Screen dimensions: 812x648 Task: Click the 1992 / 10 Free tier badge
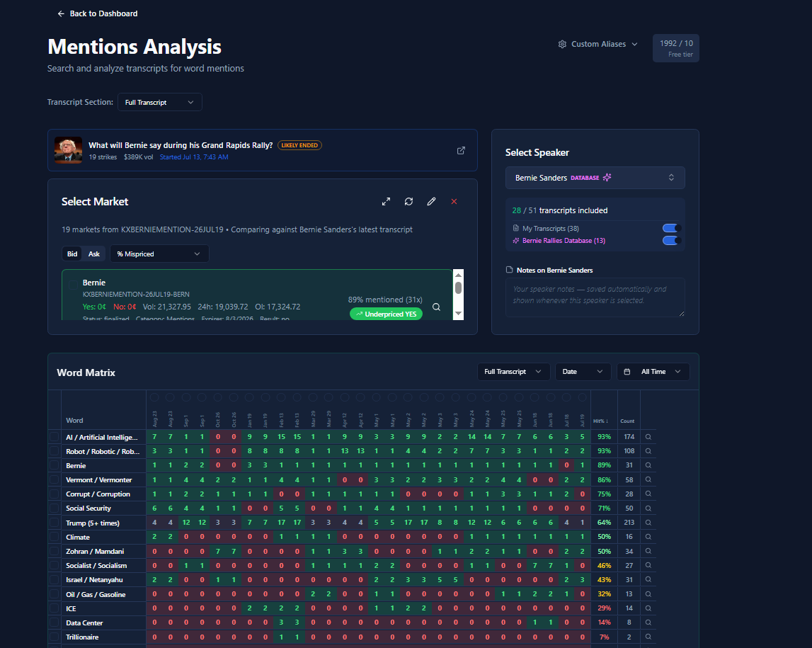point(676,48)
